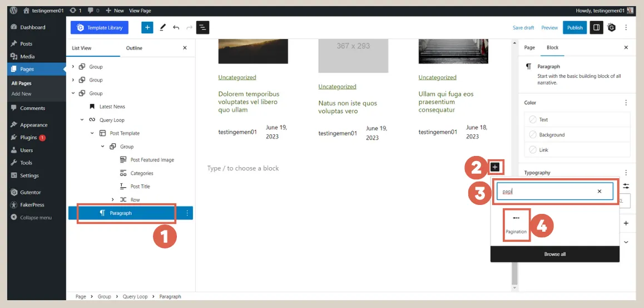The image size is (644, 308).
Task: Create New content from admin bar
Action: (x=115, y=11)
